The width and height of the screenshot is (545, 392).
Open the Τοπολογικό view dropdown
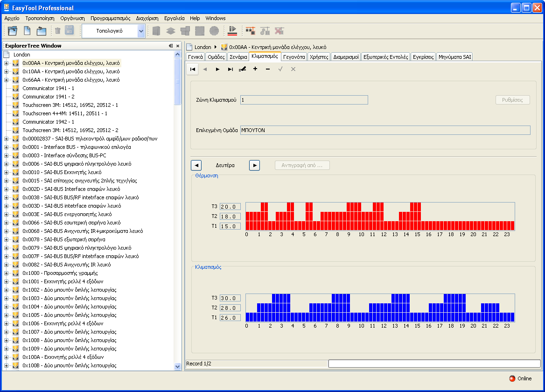point(141,31)
